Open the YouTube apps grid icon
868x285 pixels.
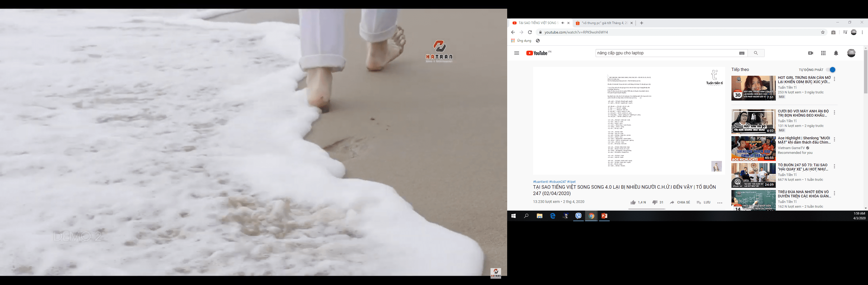click(x=823, y=53)
